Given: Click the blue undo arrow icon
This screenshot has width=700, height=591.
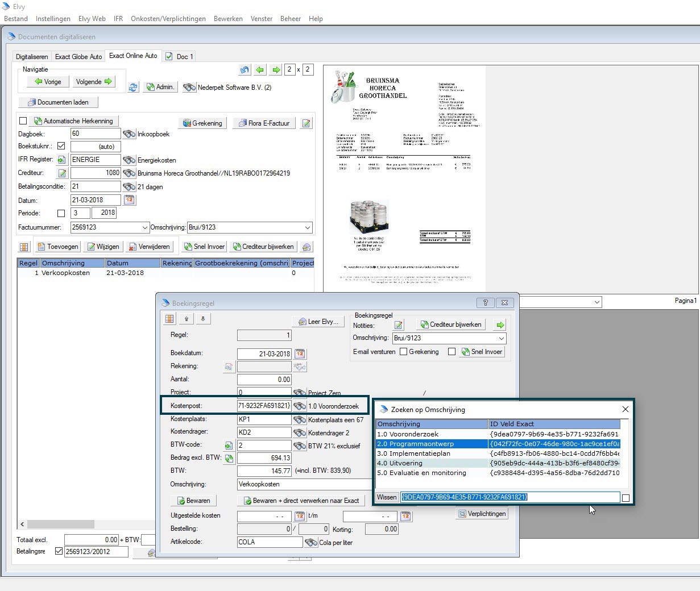Looking at the screenshot, I should [x=245, y=70].
